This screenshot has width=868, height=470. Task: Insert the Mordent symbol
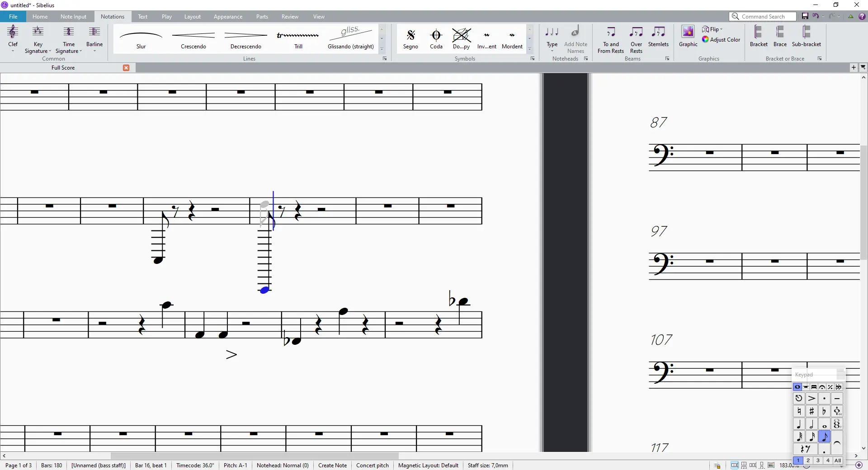(512, 38)
